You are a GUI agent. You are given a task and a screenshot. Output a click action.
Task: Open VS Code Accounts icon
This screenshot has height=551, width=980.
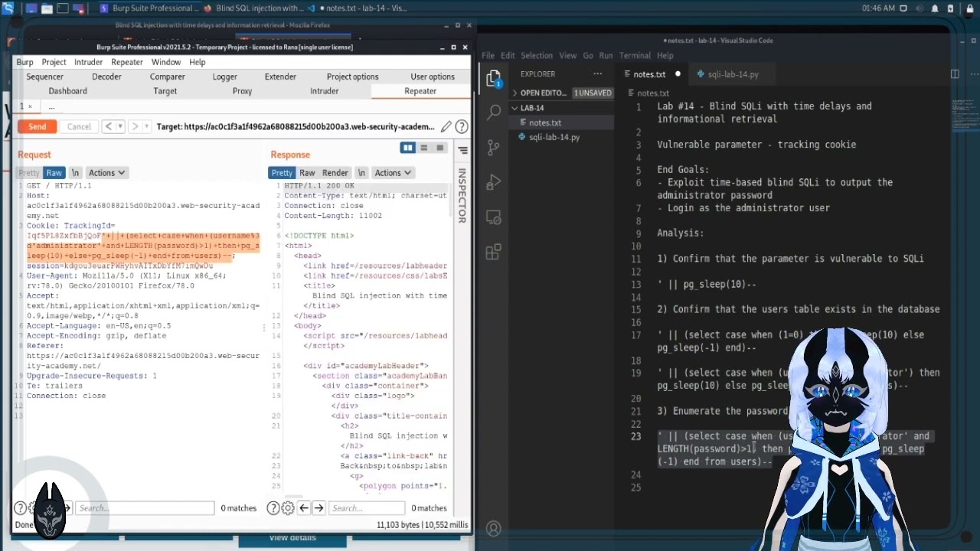point(494,528)
